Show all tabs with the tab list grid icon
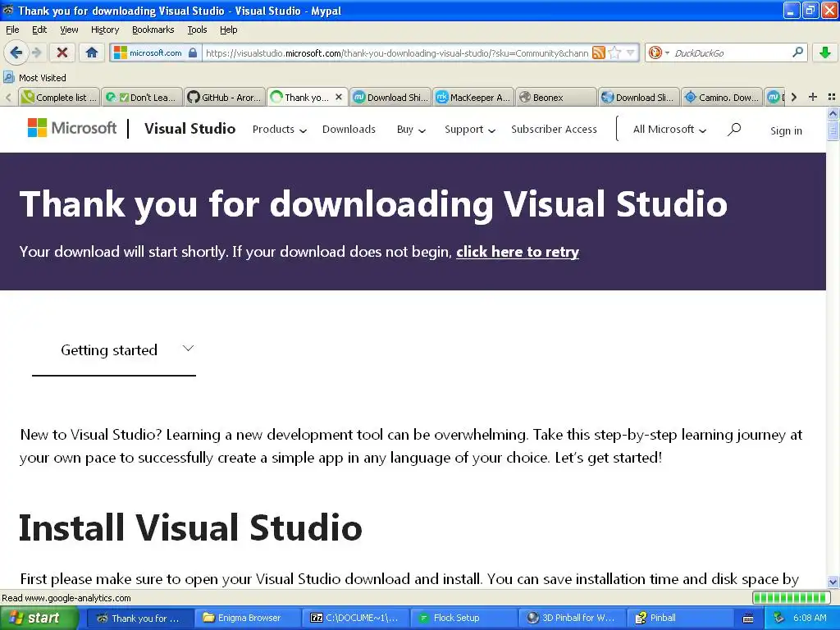This screenshot has height=630, width=840. [x=832, y=97]
